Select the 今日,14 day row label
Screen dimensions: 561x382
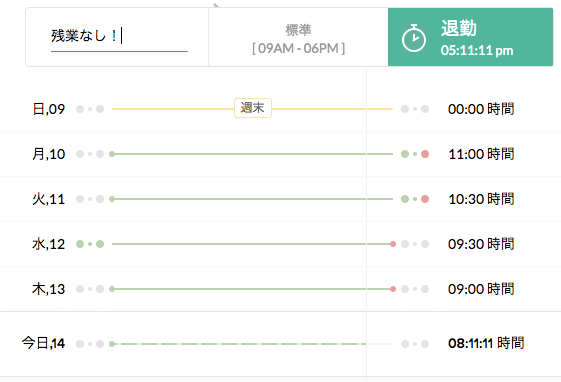43,343
